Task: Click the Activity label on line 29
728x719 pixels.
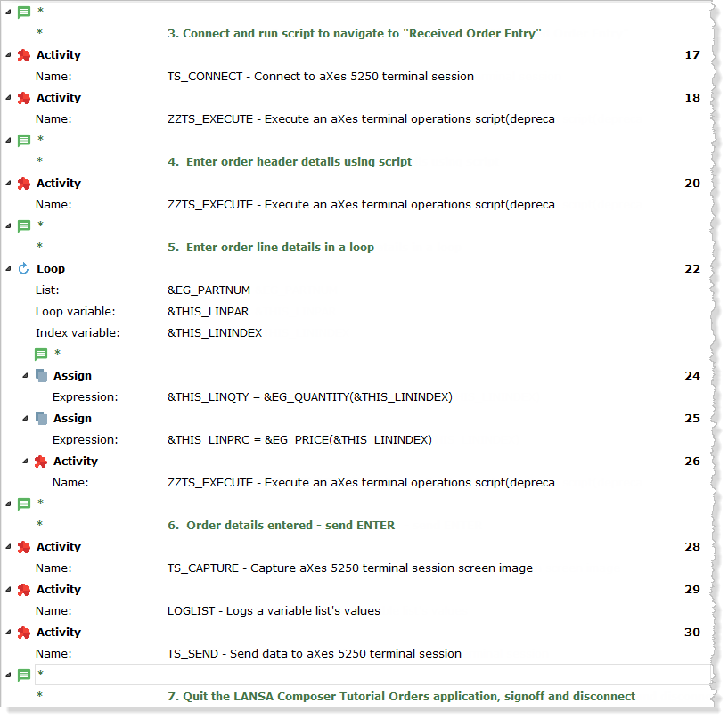Action: click(x=59, y=590)
